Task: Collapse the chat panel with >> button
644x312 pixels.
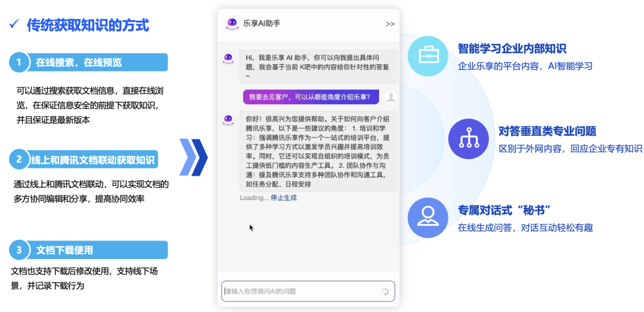Action: coord(390,24)
